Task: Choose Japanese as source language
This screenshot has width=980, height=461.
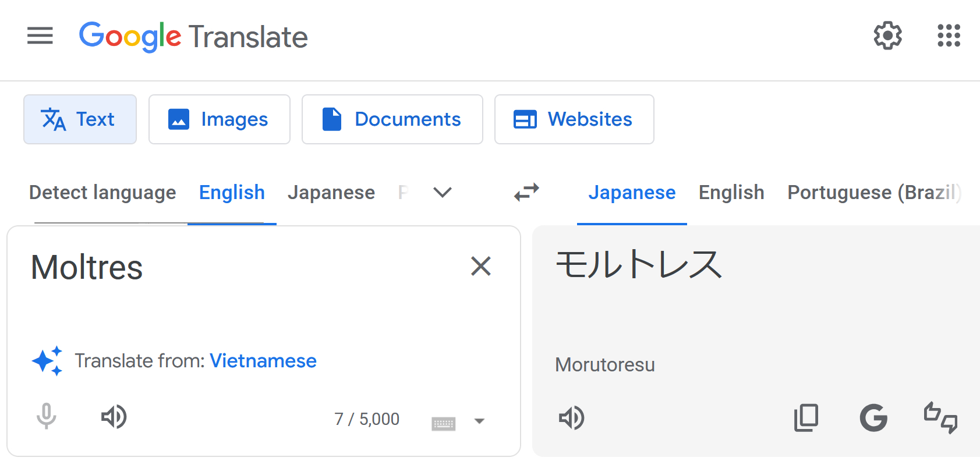Action: 331,193
